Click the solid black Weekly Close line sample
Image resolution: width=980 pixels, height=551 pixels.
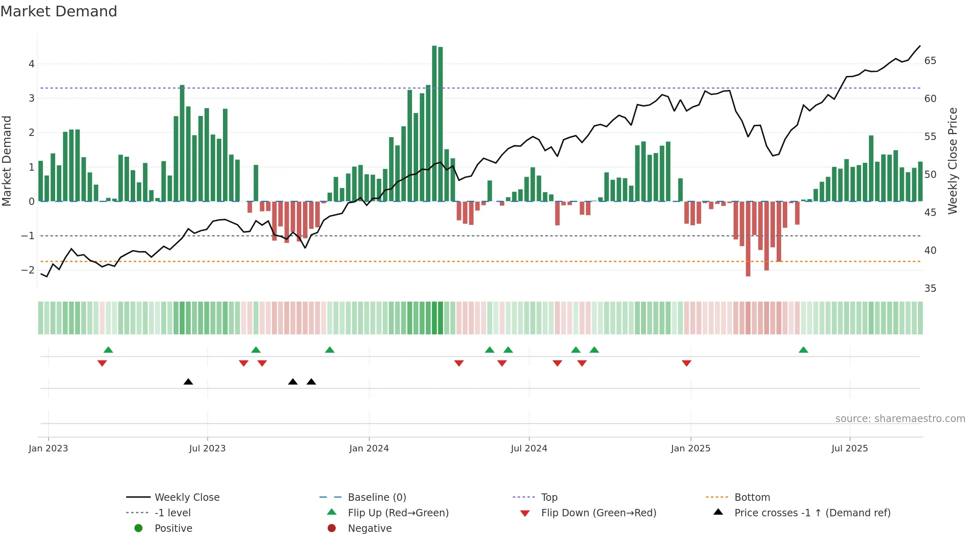click(138, 497)
